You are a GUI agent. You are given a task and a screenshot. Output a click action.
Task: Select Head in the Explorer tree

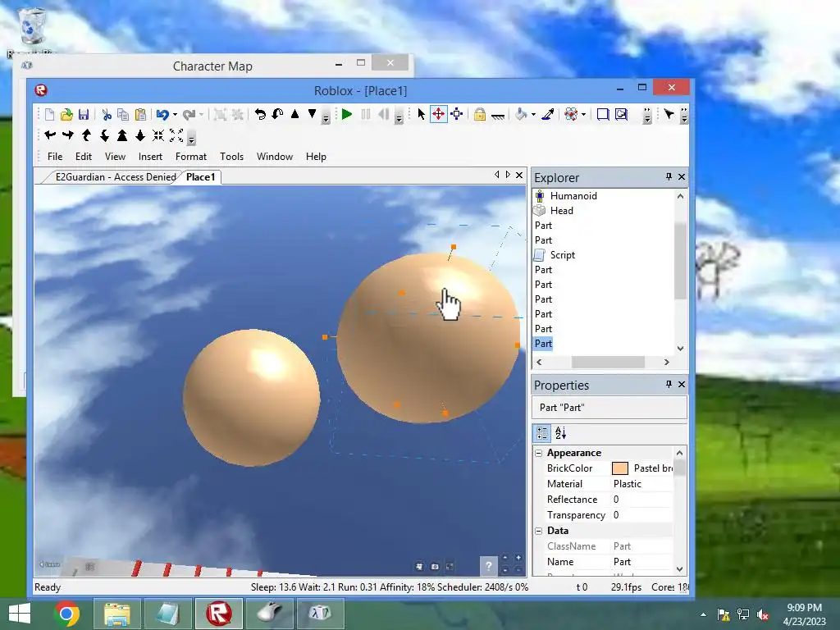[x=561, y=211]
